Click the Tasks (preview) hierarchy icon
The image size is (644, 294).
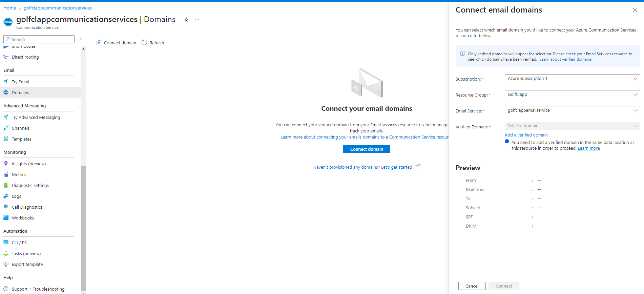(x=6, y=253)
